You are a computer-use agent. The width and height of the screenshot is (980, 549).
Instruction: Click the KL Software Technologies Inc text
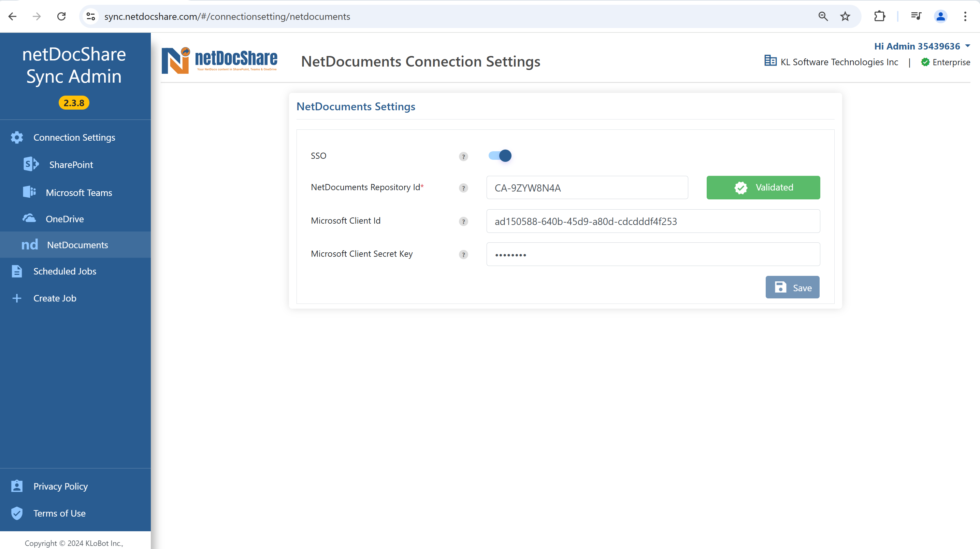839,62
